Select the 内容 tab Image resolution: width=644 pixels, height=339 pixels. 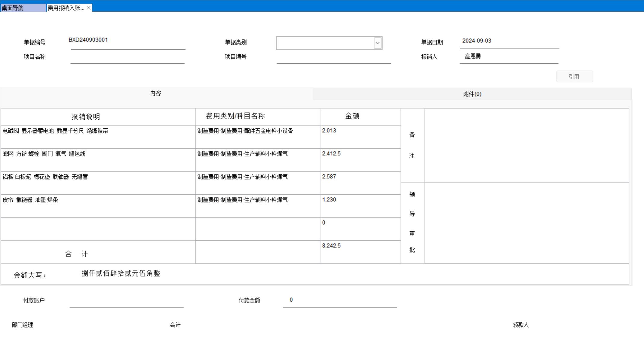[156, 94]
